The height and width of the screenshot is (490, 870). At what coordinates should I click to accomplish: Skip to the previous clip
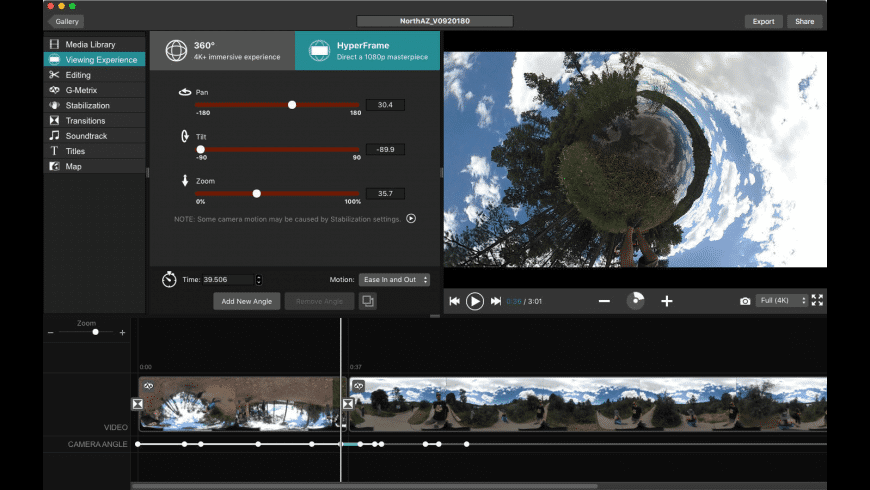point(454,301)
